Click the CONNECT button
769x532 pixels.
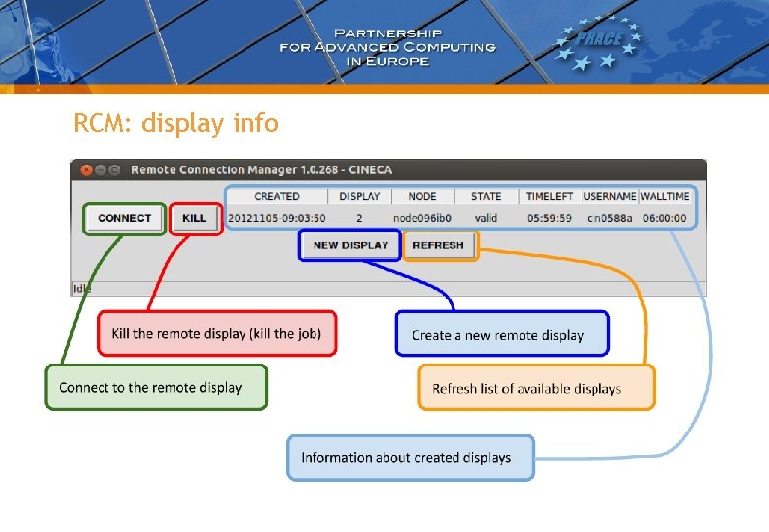(x=124, y=219)
